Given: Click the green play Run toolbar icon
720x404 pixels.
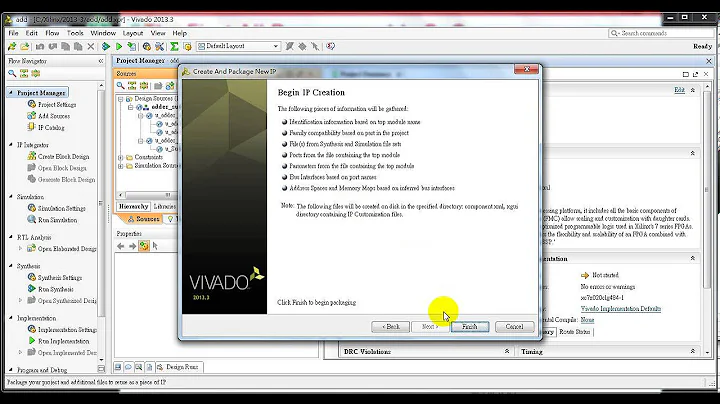Looking at the screenshot, I should click(x=119, y=46).
